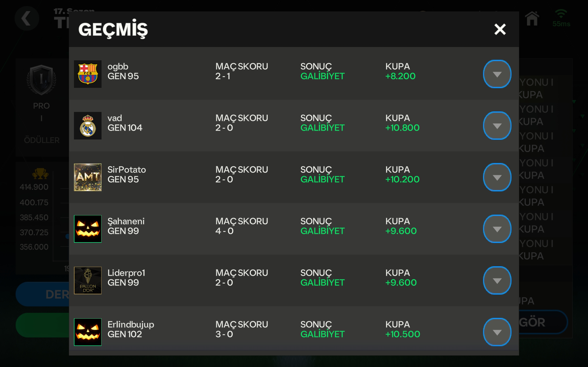
Task: Click the Ballon d'Or avatar icon
Action: tap(88, 281)
